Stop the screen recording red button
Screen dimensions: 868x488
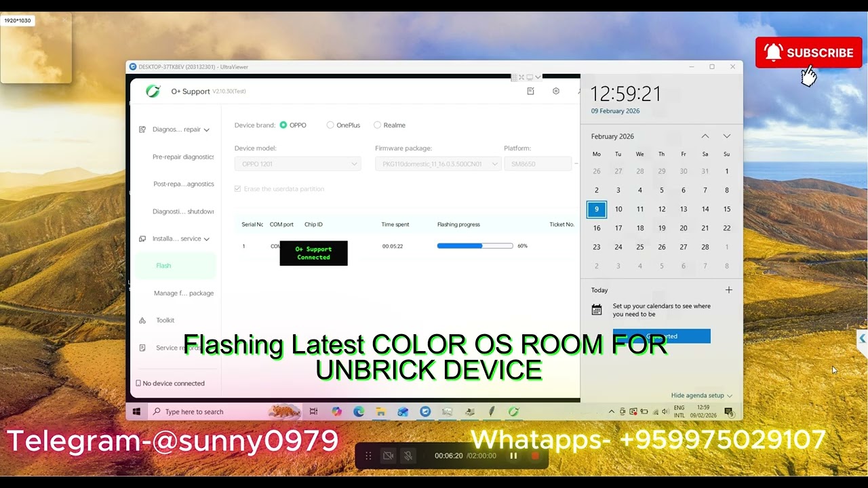point(535,456)
